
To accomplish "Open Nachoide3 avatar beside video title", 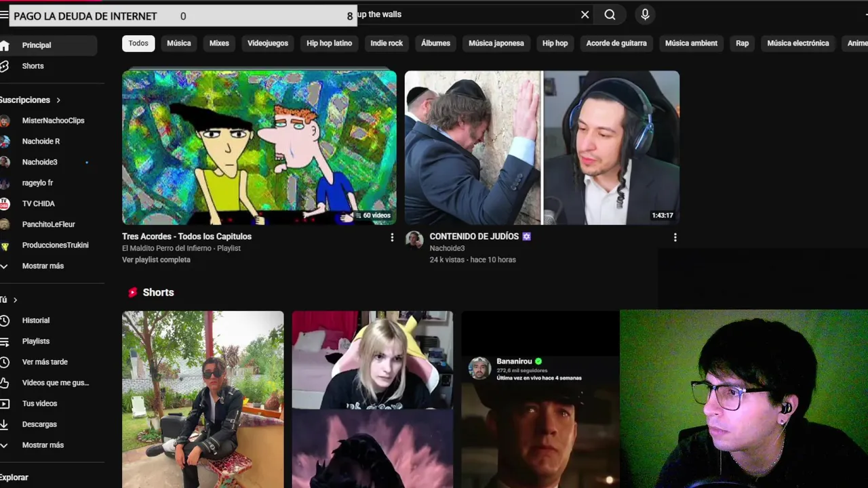I will pos(414,239).
